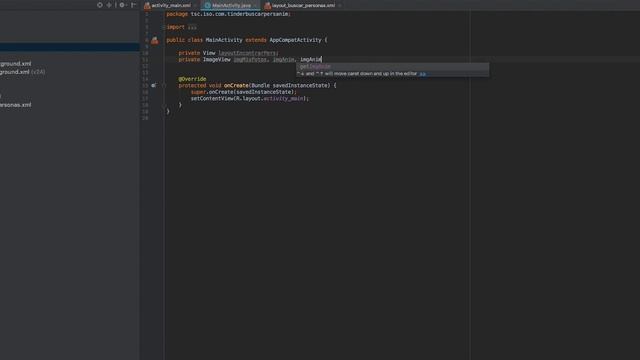
Task: Click on 'AppCompatActivity' in the class declaration
Action: pos(295,40)
